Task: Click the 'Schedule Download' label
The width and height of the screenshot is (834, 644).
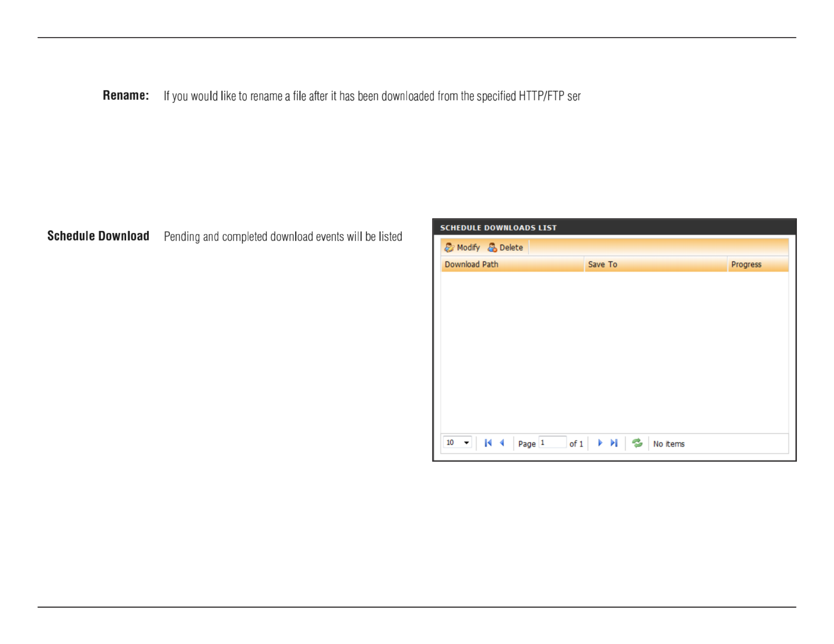Action: pos(98,236)
